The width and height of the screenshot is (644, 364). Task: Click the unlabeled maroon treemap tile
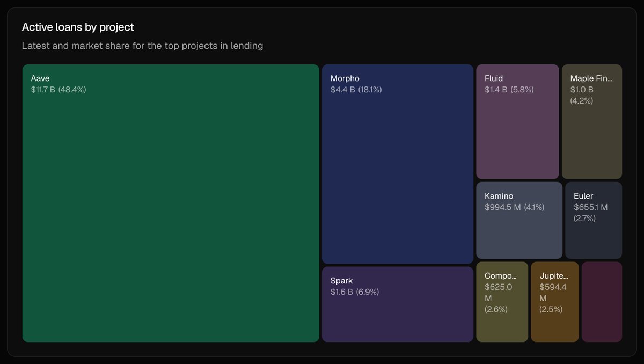click(x=602, y=302)
